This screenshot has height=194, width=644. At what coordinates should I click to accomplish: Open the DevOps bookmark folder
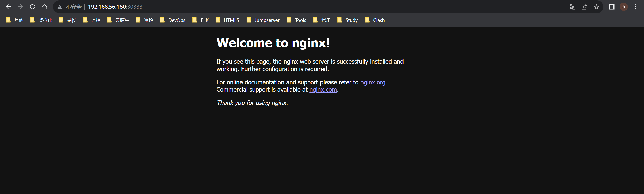[x=173, y=20]
